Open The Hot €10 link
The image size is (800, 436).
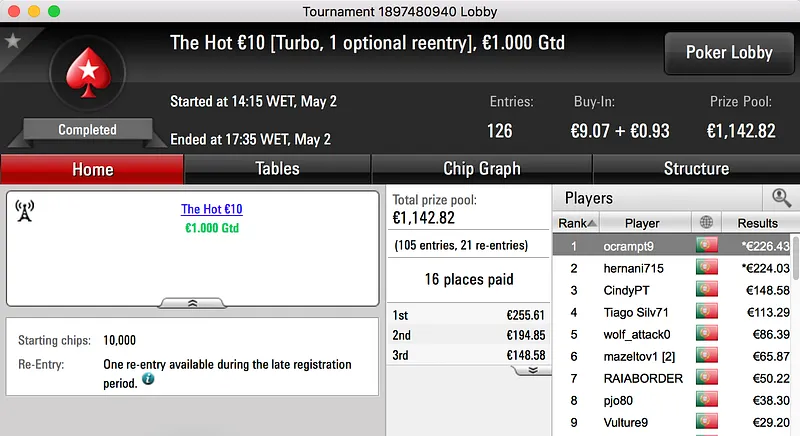click(x=211, y=209)
